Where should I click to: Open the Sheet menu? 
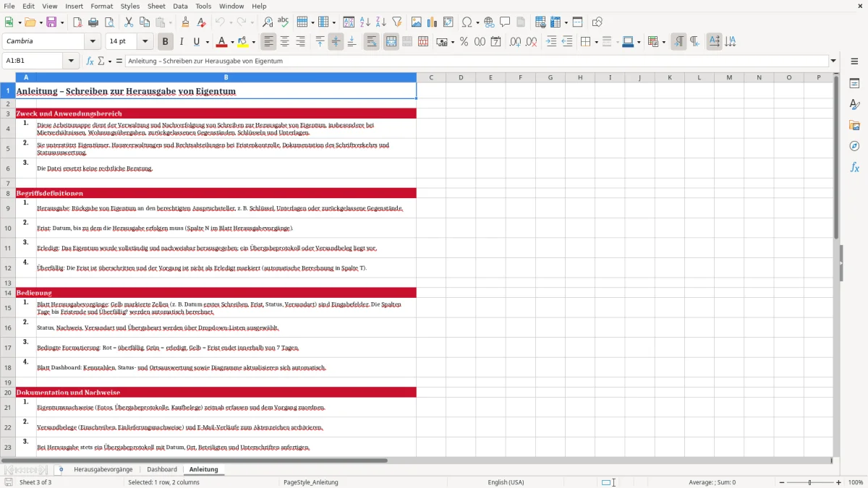click(x=156, y=6)
